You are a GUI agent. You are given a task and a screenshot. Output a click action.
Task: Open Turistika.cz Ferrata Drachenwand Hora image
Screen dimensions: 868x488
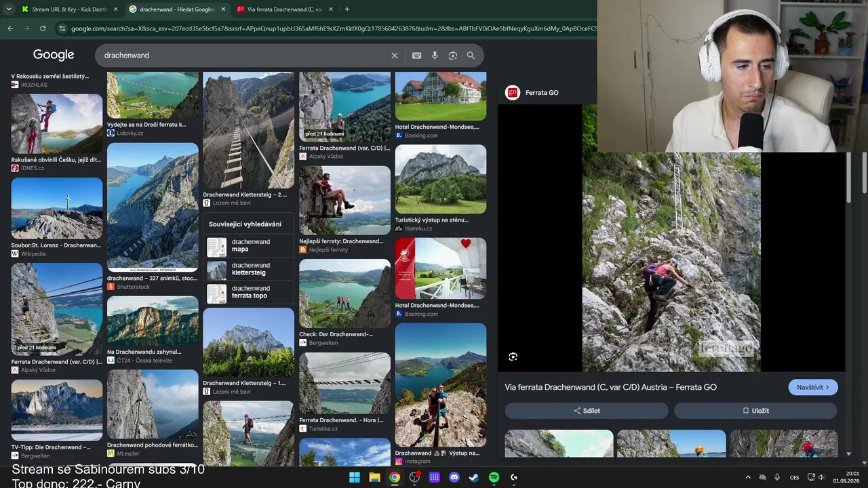[344, 383]
